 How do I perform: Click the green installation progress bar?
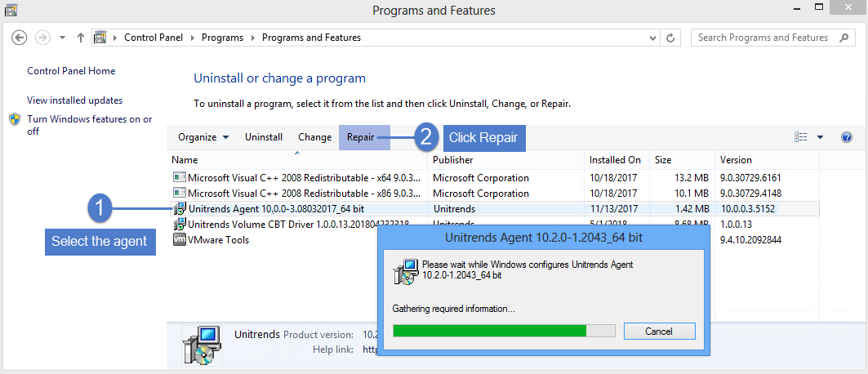(504, 331)
